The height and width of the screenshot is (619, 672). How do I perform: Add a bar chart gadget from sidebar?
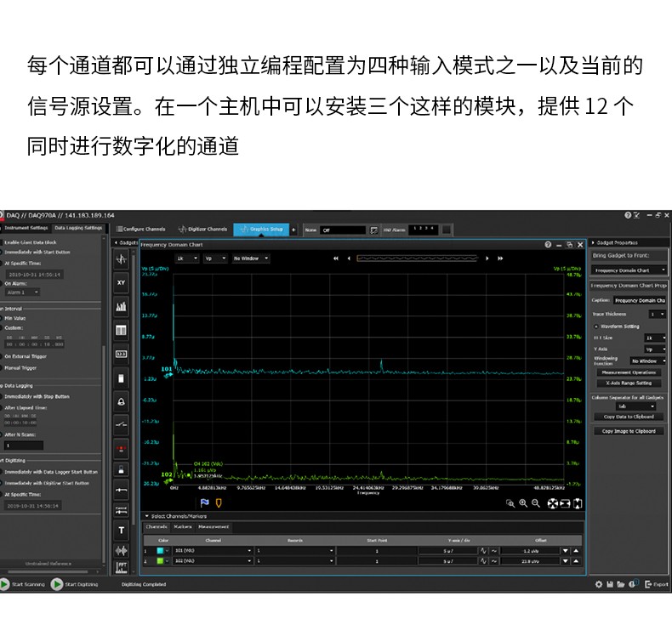[x=121, y=306]
